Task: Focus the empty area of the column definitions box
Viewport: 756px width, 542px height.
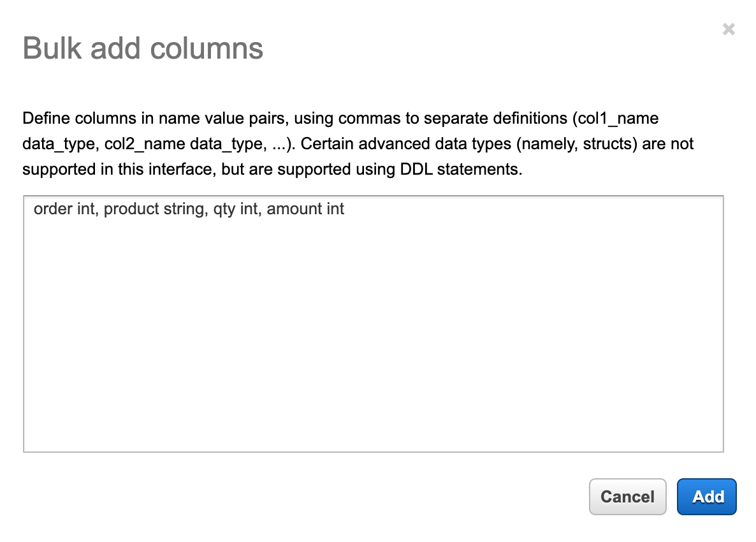Action: 373,332
